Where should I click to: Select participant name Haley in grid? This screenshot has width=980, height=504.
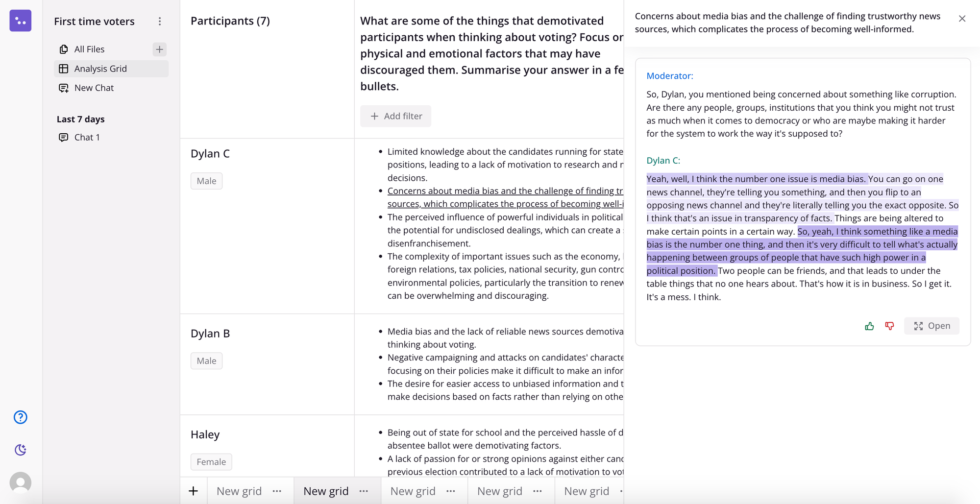[x=205, y=434]
